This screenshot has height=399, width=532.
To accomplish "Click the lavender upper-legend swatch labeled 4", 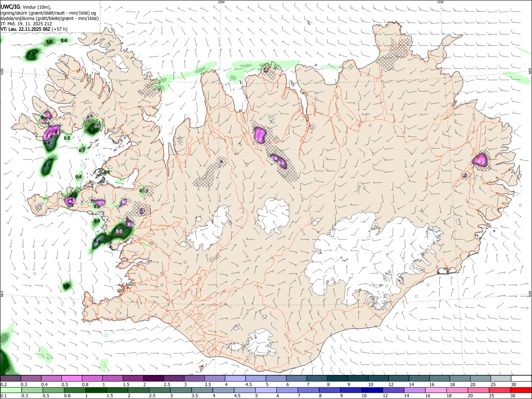I will (235, 379).
